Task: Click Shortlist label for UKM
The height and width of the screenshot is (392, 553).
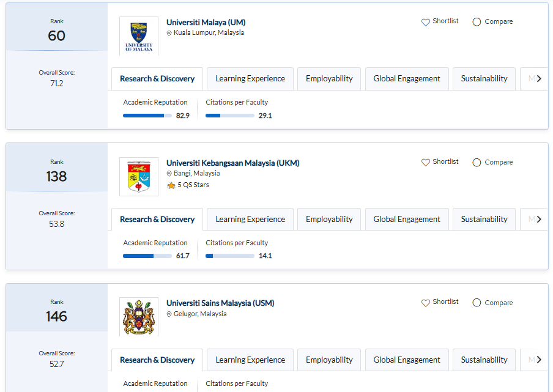Action: pos(445,162)
